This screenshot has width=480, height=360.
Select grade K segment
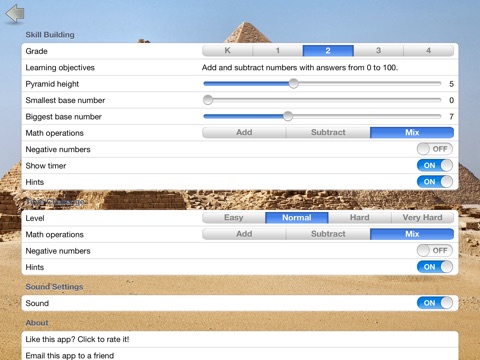[227, 51]
